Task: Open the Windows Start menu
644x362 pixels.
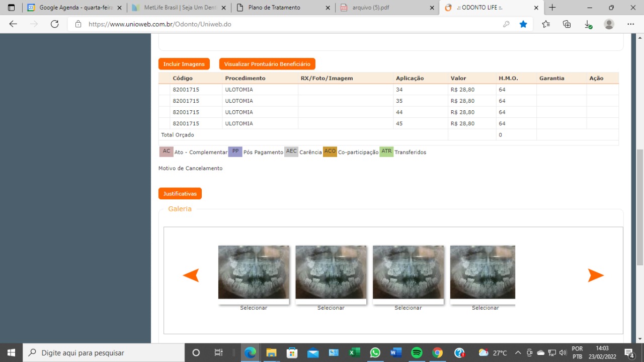Action: click(x=11, y=352)
